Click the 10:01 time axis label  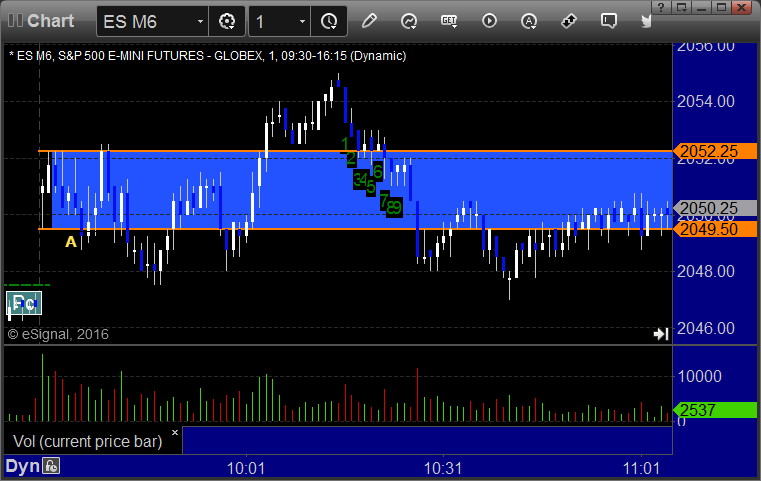(x=246, y=468)
